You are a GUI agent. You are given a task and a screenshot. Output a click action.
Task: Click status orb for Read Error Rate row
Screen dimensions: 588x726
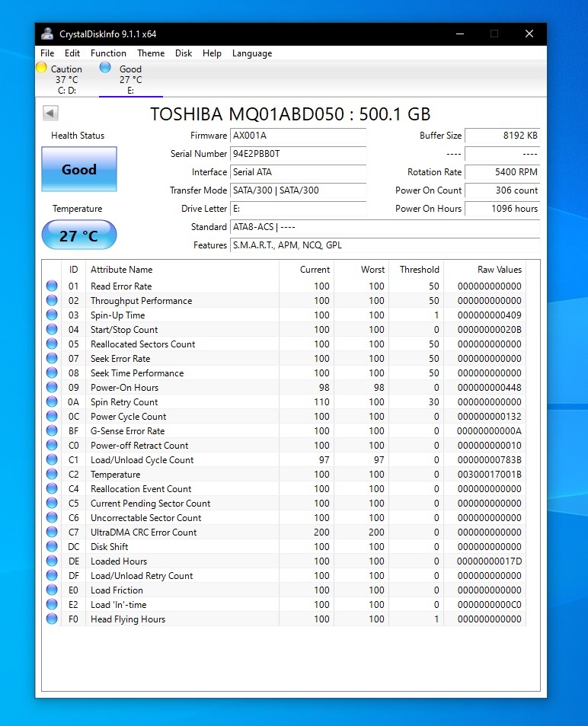52,286
